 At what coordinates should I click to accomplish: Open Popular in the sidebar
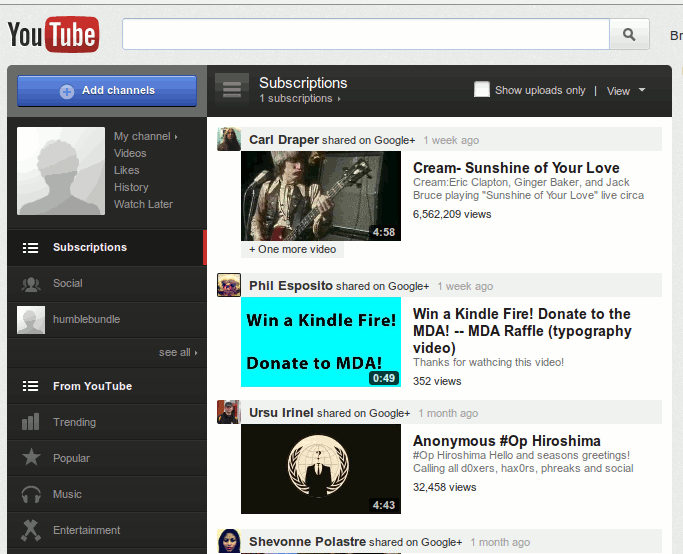[x=107, y=458]
